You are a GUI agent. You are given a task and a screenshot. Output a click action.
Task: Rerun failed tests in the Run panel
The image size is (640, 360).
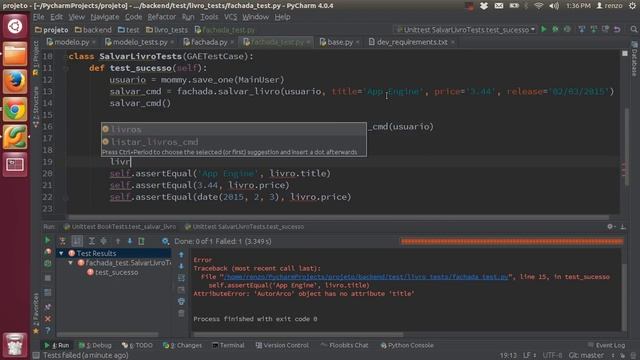48,252
